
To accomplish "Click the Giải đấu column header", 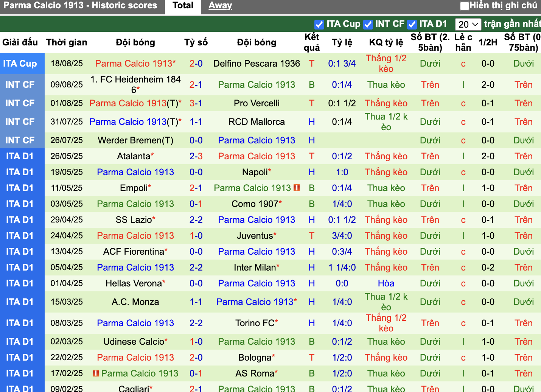I will 20,42.
